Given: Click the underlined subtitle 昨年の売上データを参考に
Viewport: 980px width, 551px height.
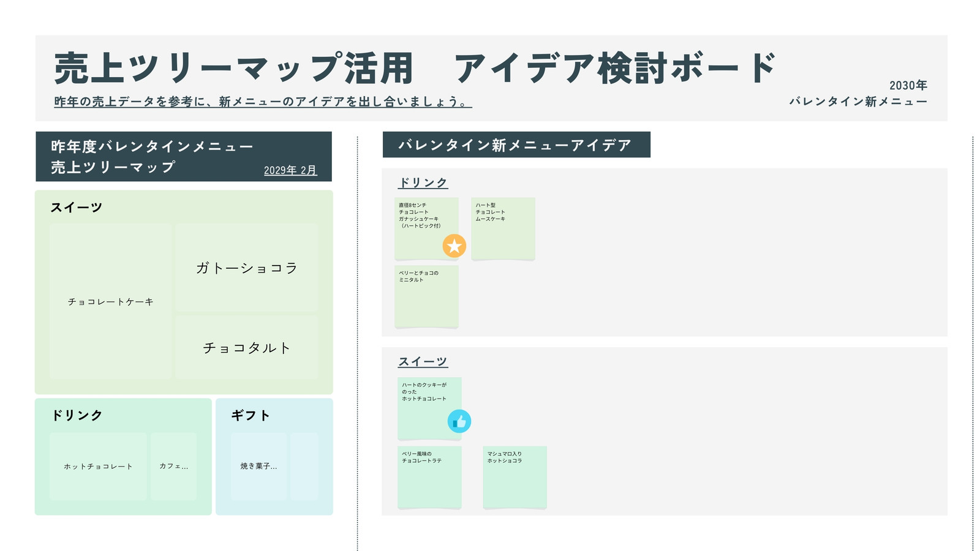Looking at the screenshot, I should (263, 102).
